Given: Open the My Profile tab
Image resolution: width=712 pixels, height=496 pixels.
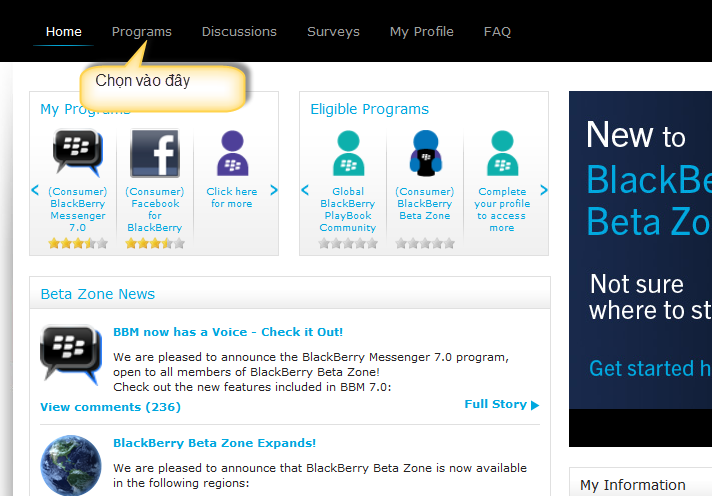Looking at the screenshot, I should tap(422, 31).
